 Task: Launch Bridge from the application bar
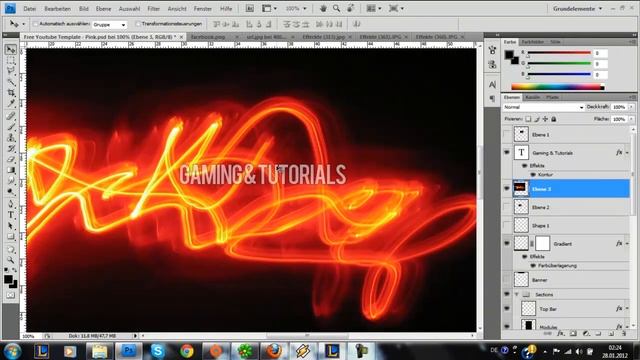[x=249, y=8]
